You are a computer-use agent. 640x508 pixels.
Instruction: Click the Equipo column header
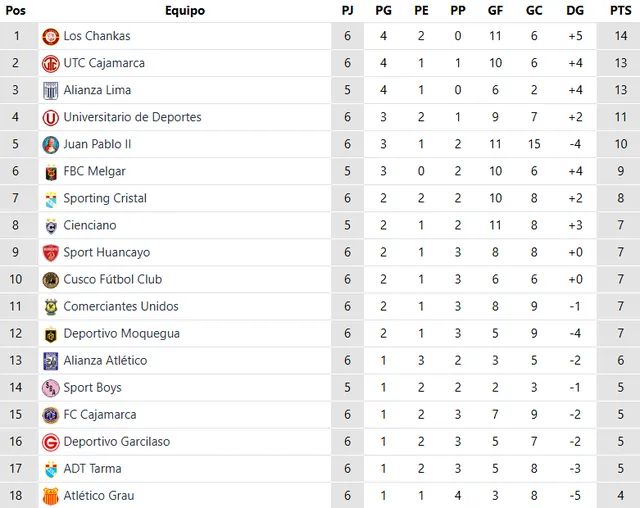pyautogui.click(x=185, y=10)
